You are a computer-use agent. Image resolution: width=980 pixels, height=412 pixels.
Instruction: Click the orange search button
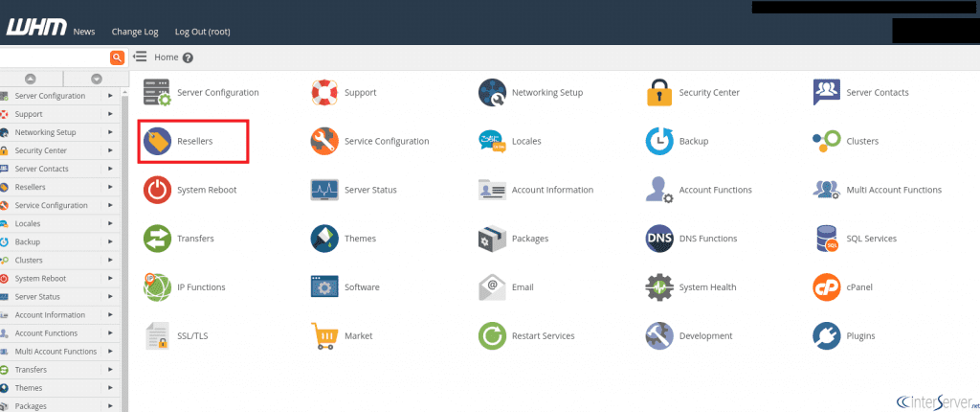(x=118, y=57)
